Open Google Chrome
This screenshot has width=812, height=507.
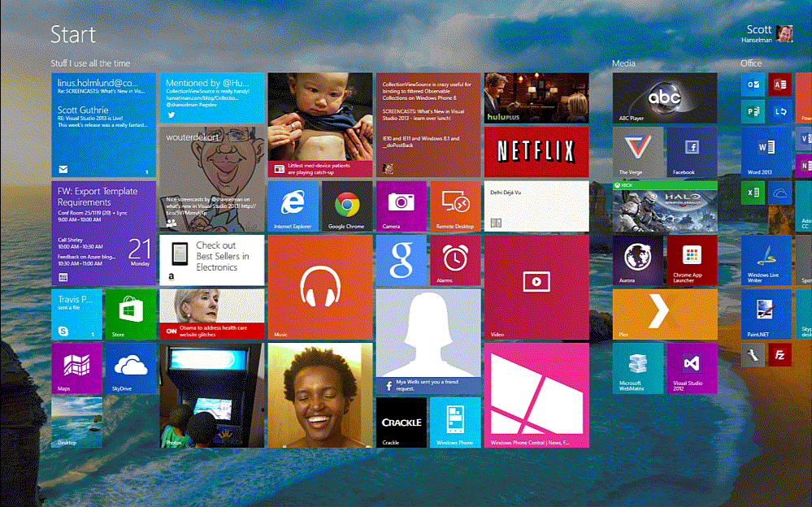(347, 206)
